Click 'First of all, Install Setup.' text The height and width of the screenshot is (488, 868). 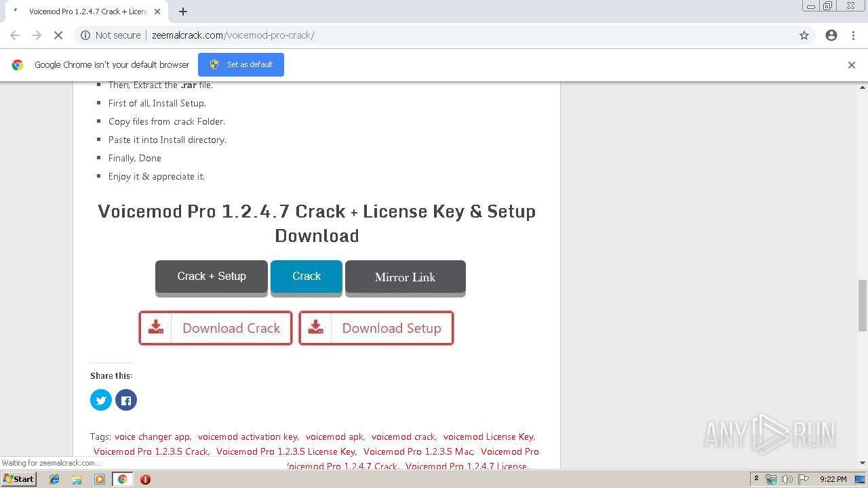pos(157,103)
